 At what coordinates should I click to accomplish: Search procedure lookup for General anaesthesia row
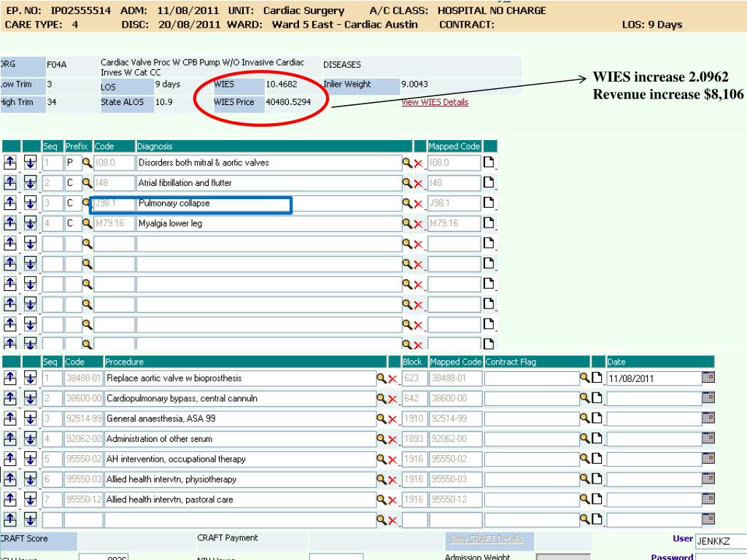pyautogui.click(x=382, y=419)
